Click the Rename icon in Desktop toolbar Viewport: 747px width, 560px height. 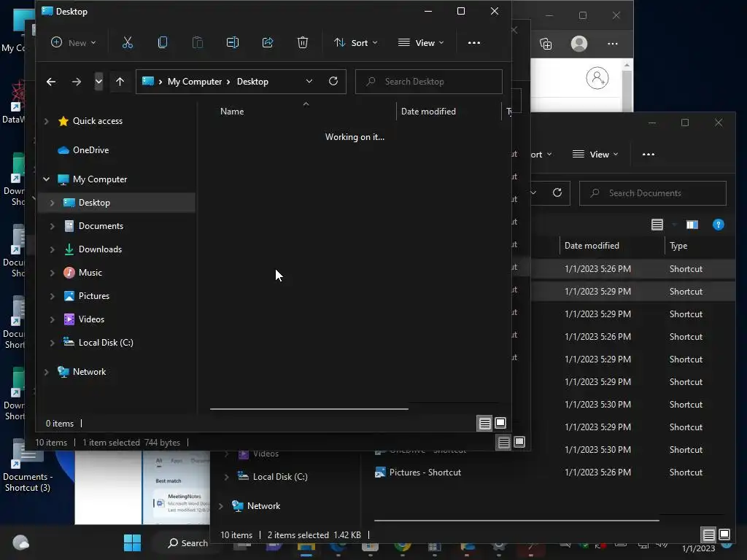point(233,43)
